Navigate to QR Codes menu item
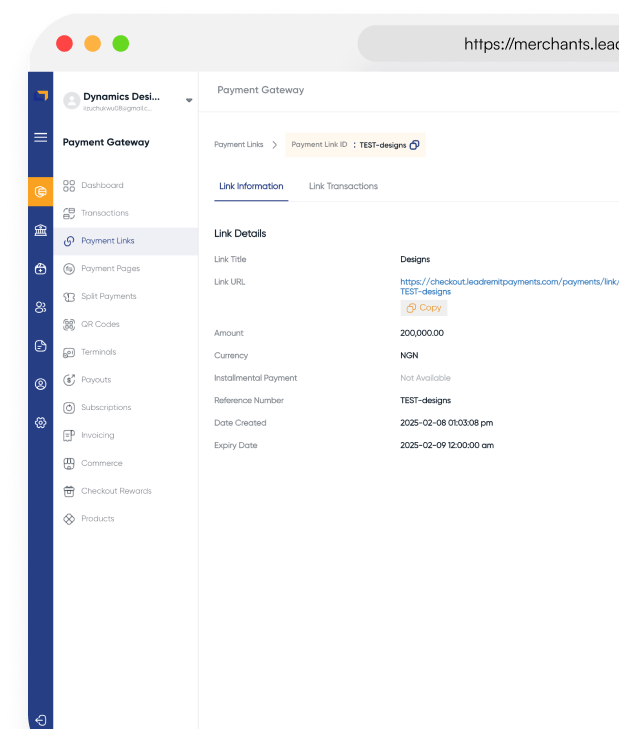This screenshot has width=619, height=729. pos(100,324)
